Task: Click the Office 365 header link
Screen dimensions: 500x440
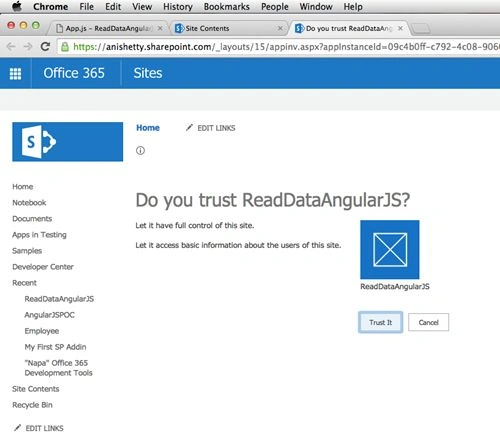Action: pos(74,73)
